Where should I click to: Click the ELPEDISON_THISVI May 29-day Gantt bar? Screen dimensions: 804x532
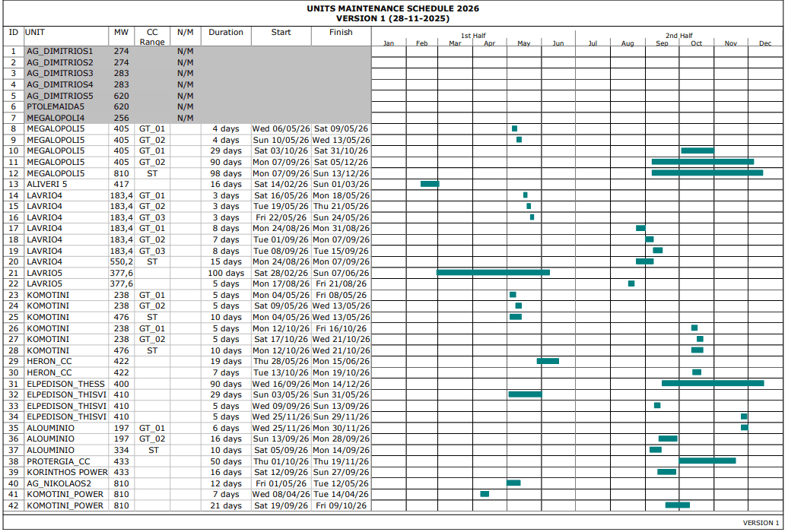525,394
